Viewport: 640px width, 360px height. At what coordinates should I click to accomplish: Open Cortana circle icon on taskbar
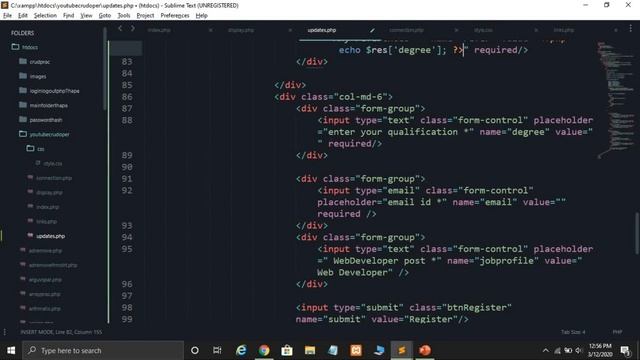pos(195,350)
